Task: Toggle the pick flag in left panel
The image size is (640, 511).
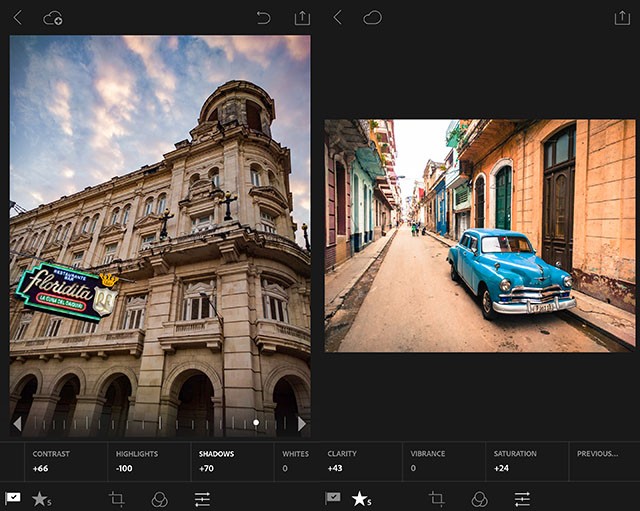Action: (x=13, y=498)
